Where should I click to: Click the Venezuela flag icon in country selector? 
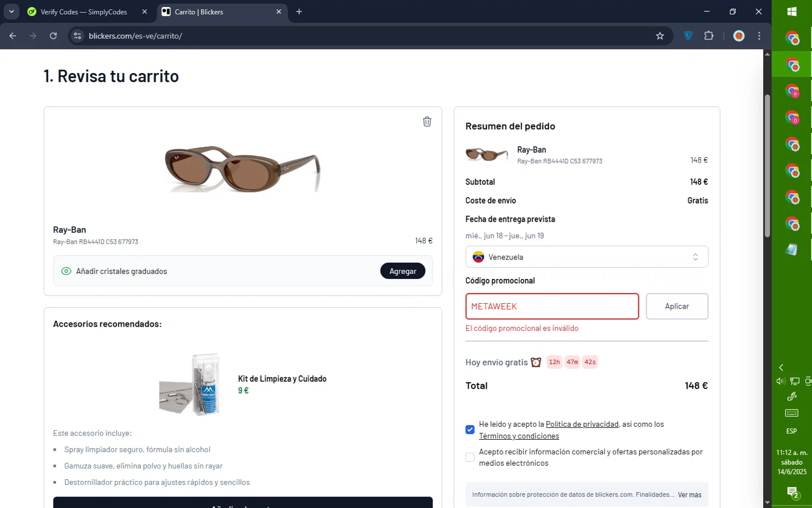point(478,257)
